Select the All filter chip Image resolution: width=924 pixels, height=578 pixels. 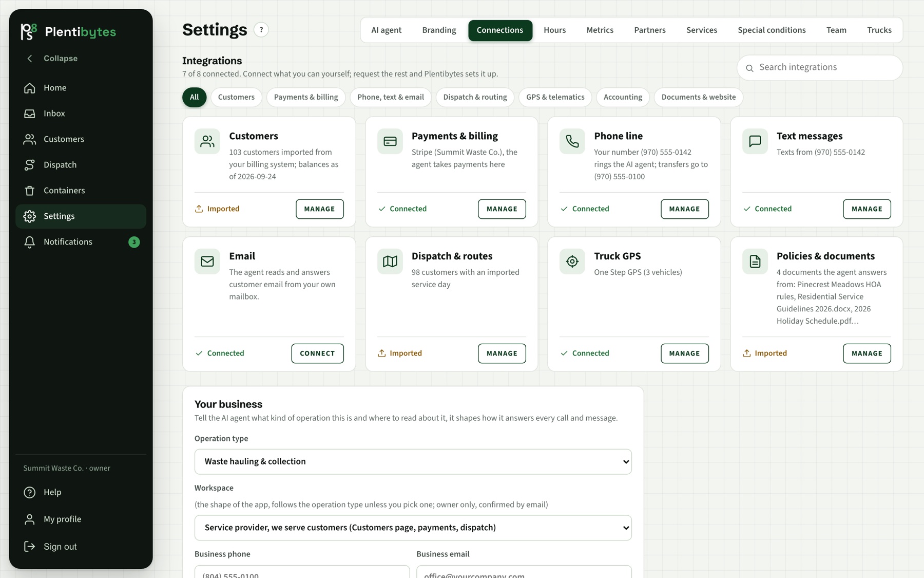coord(195,98)
